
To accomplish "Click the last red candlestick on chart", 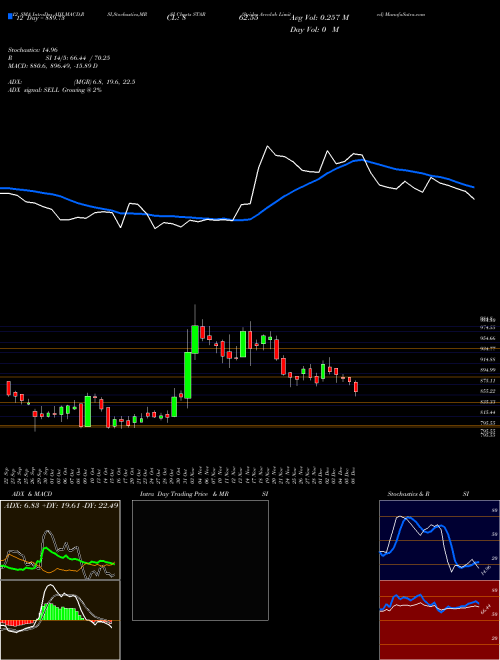I will pyautogui.click(x=356, y=387).
